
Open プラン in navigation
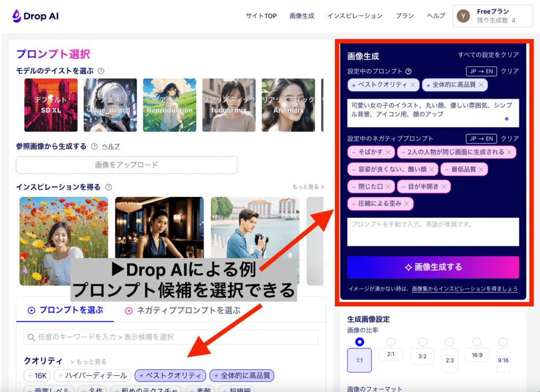[404, 16]
